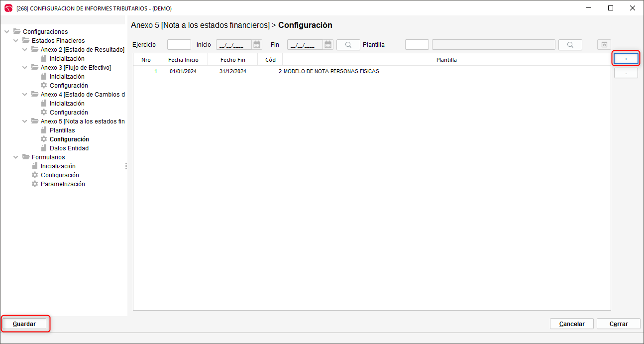This screenshot has height=344, width=644.
Task: Open Formularios Parametrización gear item
Action: coord(62,184)
